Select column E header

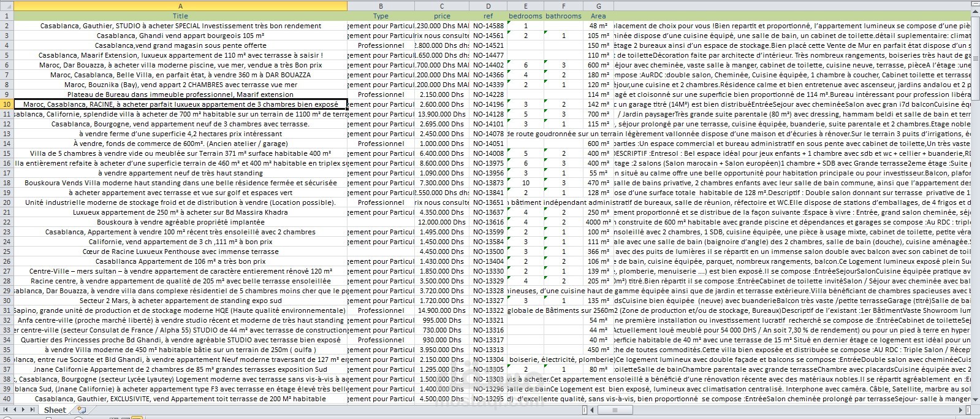(525, 6)
